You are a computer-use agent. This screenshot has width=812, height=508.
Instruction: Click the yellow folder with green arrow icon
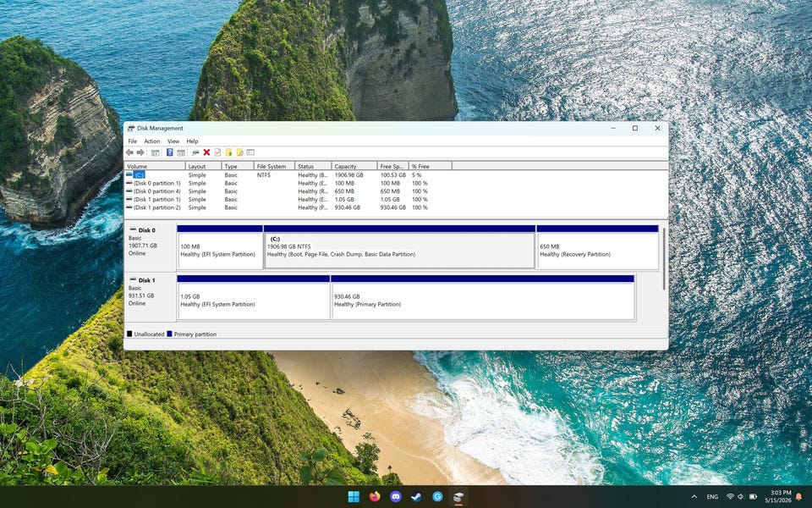(228, 152)
